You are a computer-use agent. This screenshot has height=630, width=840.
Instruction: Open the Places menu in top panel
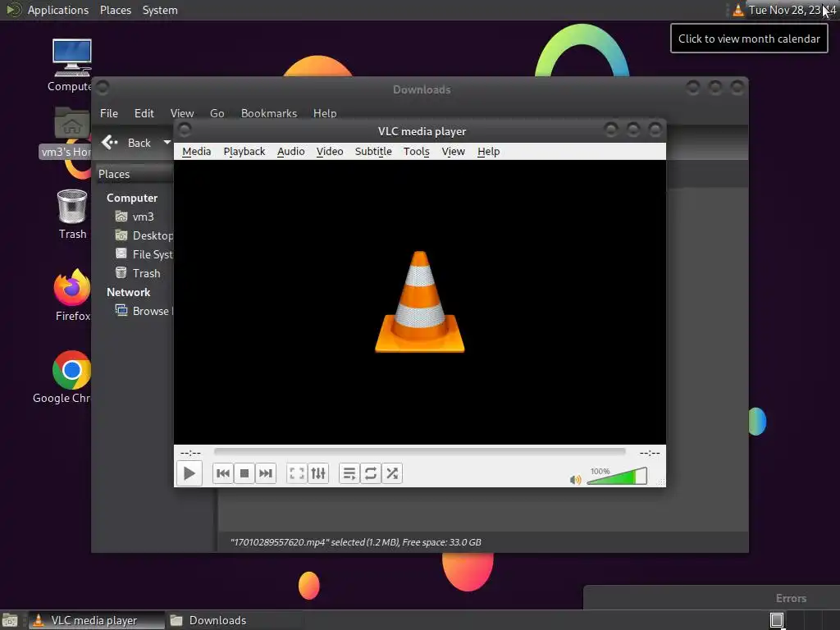coord(116,10)
